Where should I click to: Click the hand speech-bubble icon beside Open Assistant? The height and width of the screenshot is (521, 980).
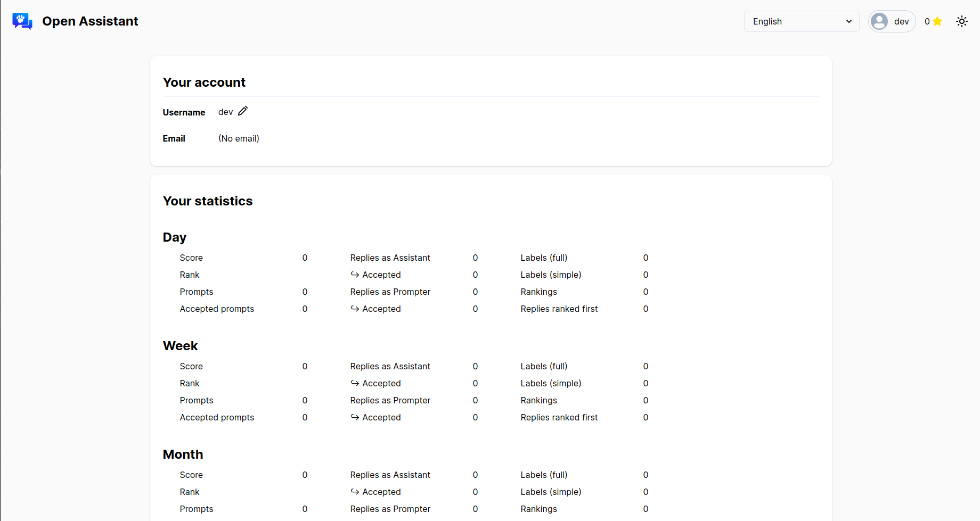tap(22, 21)
